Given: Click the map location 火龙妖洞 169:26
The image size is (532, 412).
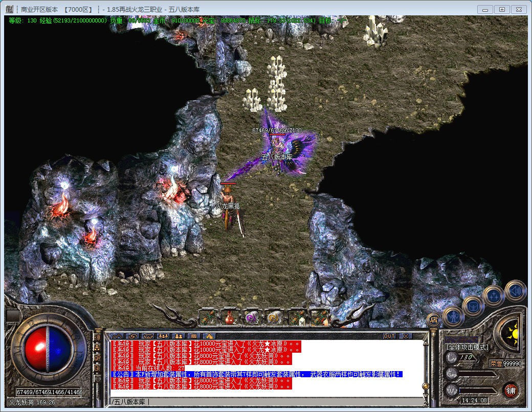Looking at the screenshot, I should coord(32,402).
